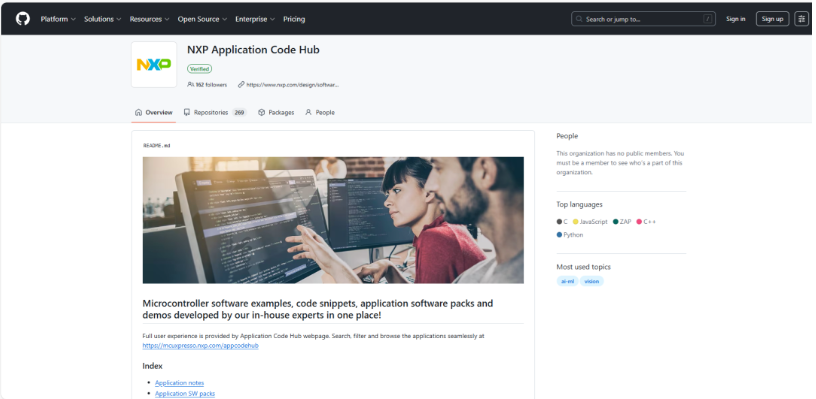Open the Application SW packs link
Viewport: 816px width, 399px height.
[x=185, y=394]
